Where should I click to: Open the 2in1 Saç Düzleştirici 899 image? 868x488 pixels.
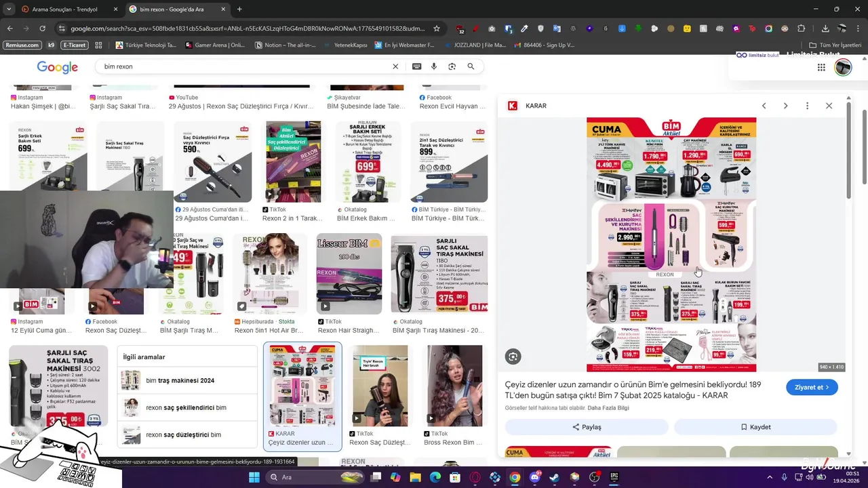(449, 163)
